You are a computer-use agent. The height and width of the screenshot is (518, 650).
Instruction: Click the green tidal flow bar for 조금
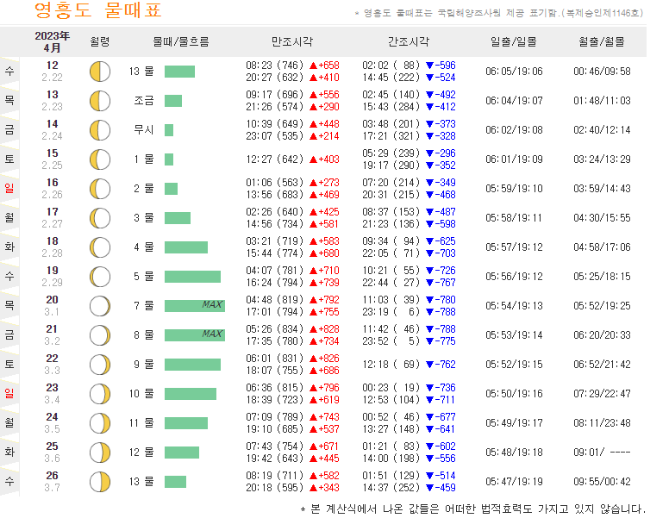coord(173,101)
